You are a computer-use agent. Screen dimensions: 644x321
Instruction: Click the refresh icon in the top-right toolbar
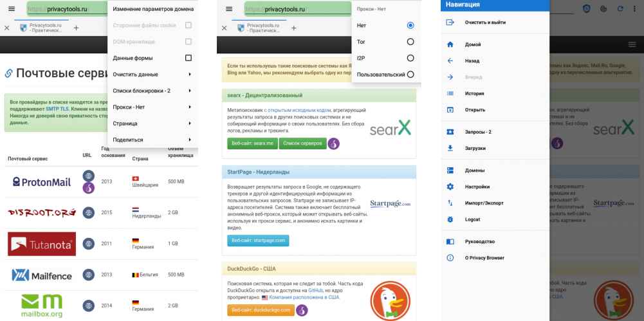621,9
